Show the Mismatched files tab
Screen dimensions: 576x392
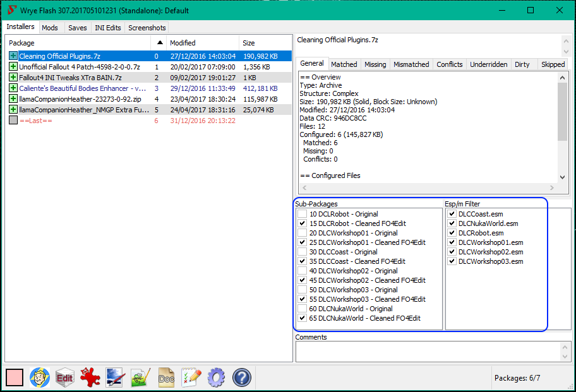click(x=411, y=64)
